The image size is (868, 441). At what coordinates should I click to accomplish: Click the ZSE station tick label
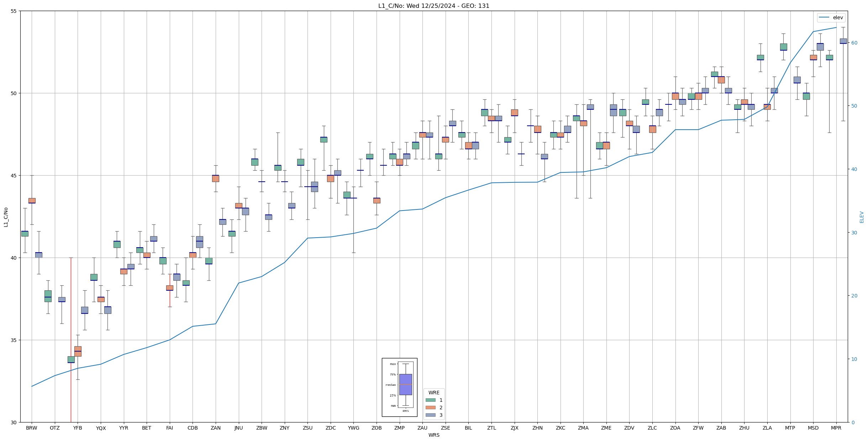coord(445,428)
